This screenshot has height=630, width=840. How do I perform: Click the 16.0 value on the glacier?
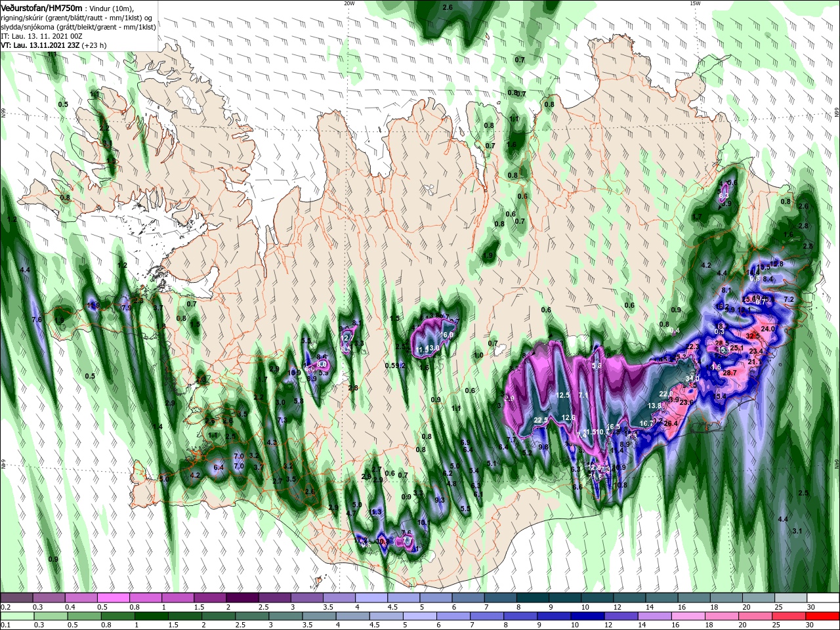(447, 335)
